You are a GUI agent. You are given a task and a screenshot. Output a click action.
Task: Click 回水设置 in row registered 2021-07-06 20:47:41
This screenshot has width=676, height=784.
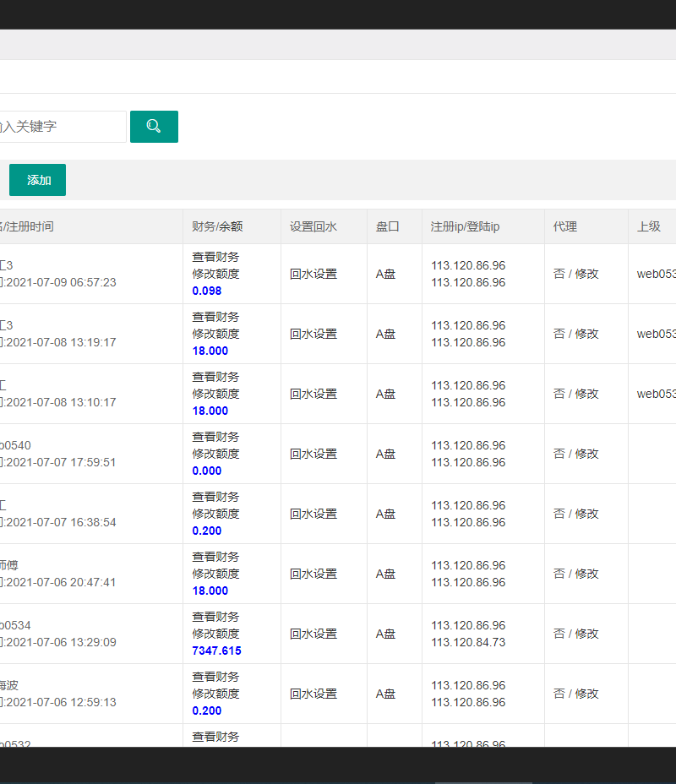tap(313, 574)
